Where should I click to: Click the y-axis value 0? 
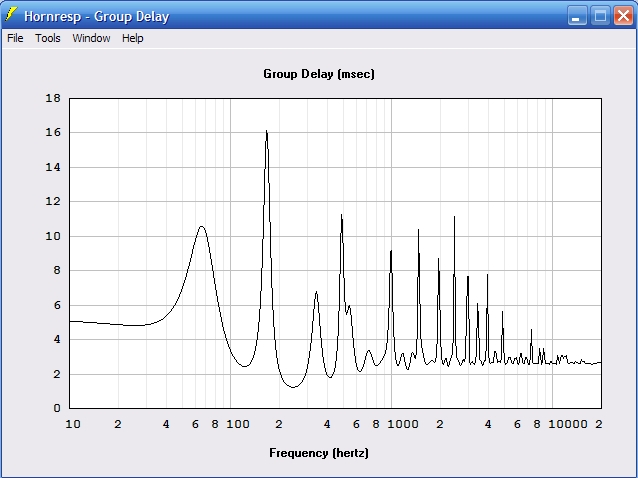(x=57, y=408)
